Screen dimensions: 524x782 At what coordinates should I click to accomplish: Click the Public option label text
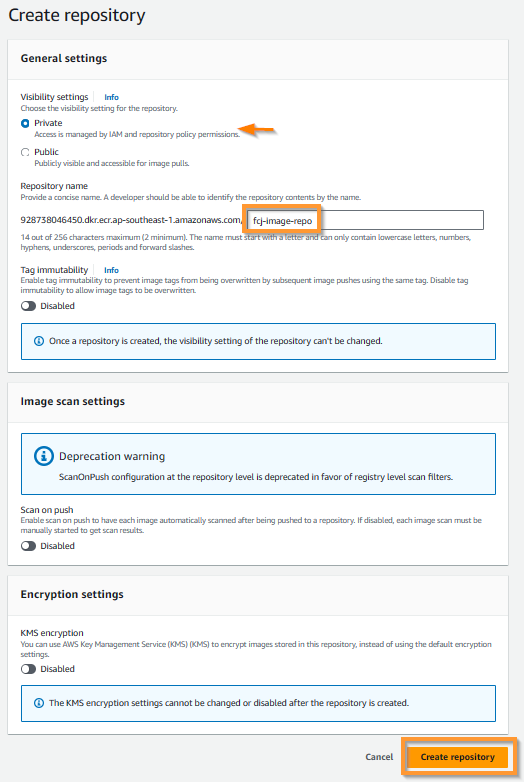tap(46, 152)
